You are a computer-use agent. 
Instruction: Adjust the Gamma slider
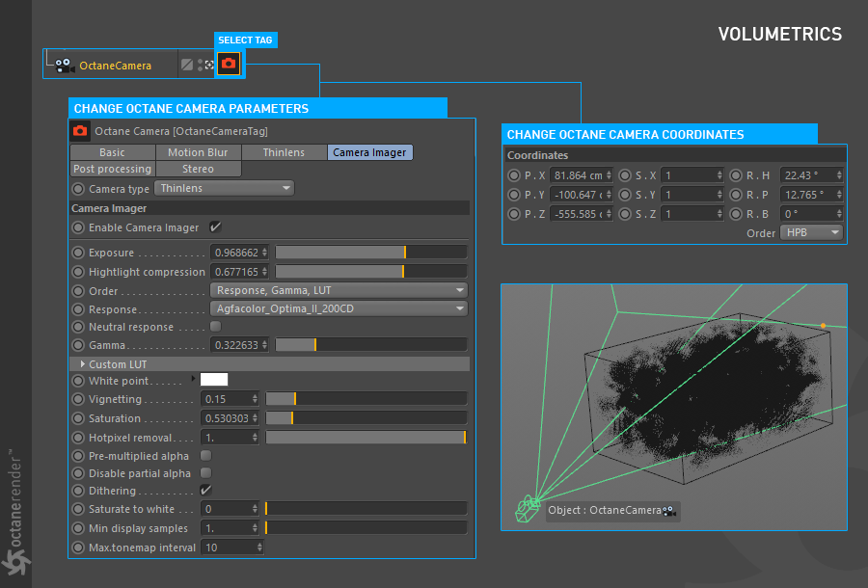371,345
